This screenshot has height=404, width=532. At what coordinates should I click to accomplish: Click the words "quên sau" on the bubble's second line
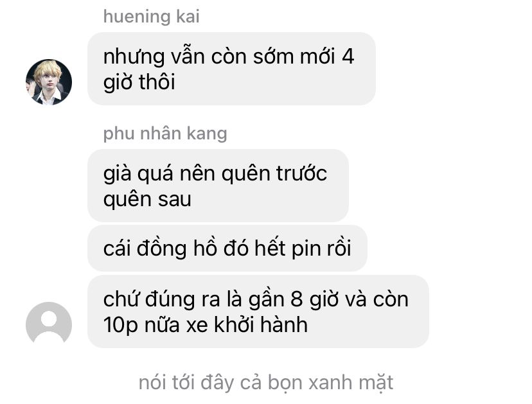(147, 200)
